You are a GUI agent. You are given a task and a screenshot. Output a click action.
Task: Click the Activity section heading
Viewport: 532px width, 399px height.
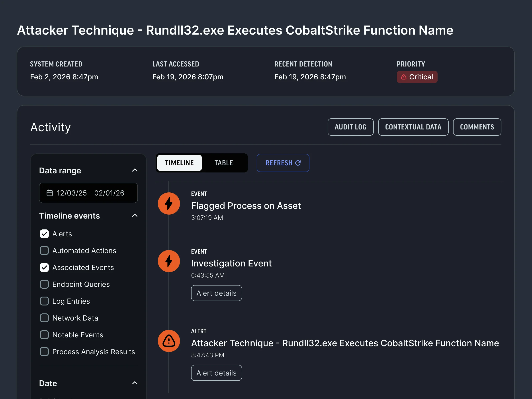51,127
